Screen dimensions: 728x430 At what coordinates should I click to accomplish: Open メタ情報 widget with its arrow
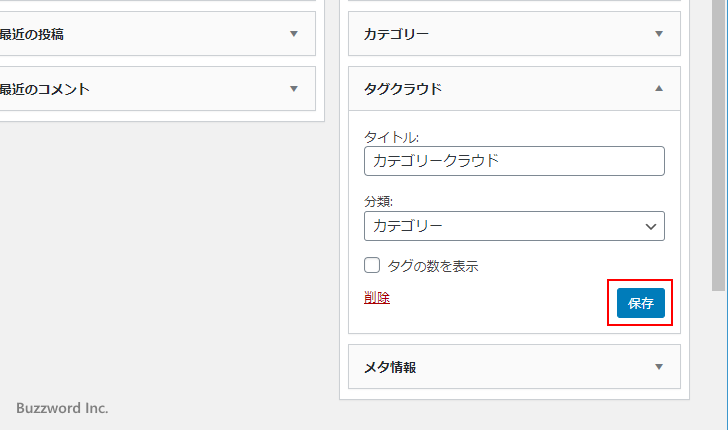coord(658,367)
